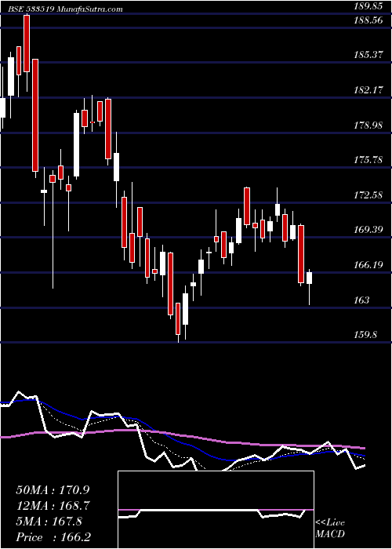
Task: Click the 185.37 price axis label
Action: point(368,55)
